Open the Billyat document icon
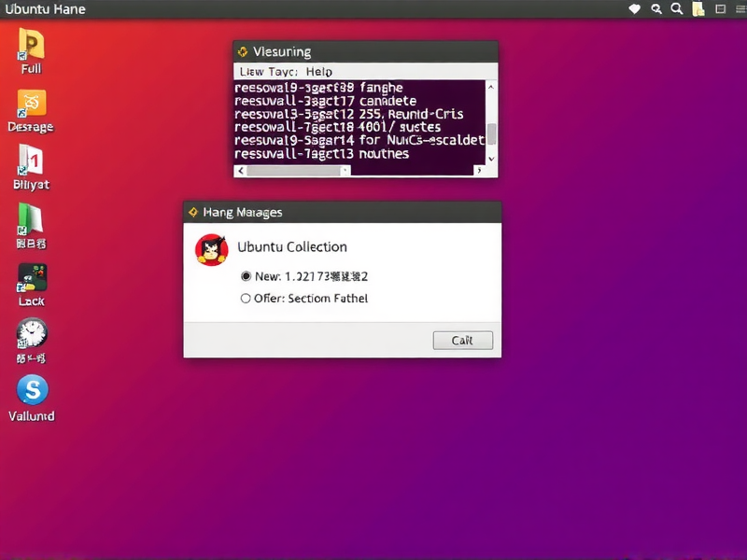Viewport: 747px width, 560px height. point(31,161)
